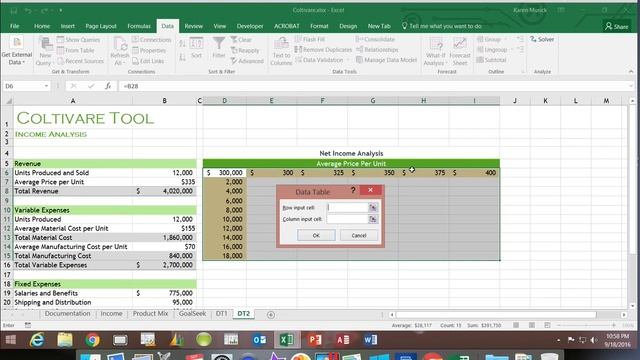
Task: Click Reapply filter
Action: (244, 50)
